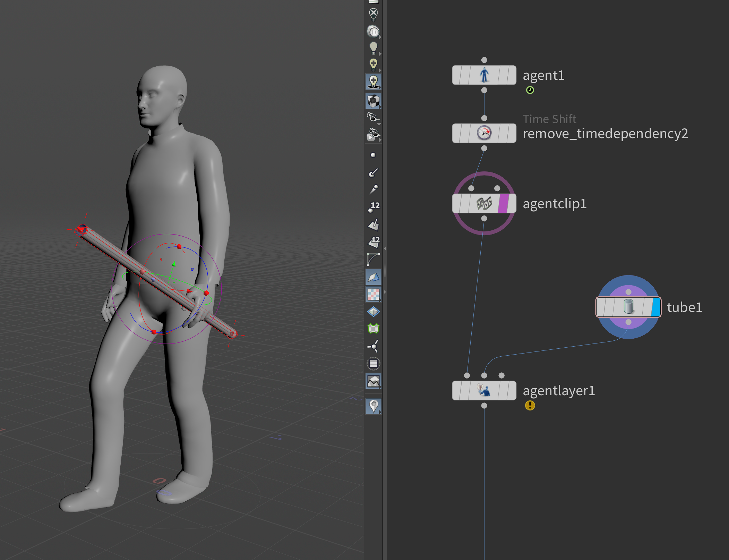Toggle the map pin marker icon
This screenshot has height=560, width=729.
click(373, 406)
